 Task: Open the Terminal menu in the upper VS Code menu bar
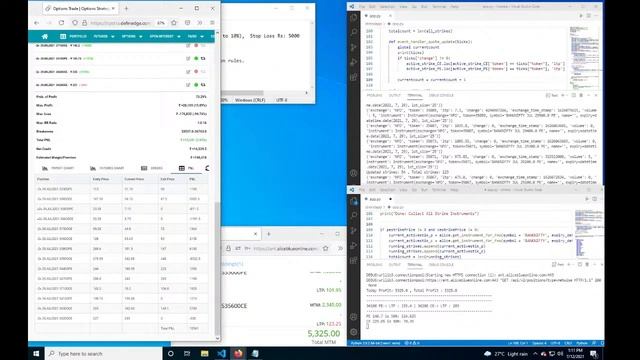point(439,7)
